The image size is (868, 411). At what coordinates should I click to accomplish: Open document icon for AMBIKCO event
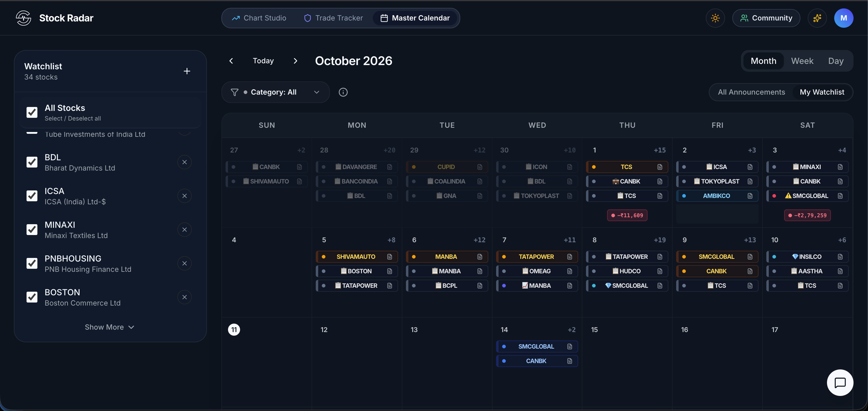(750, 196)
